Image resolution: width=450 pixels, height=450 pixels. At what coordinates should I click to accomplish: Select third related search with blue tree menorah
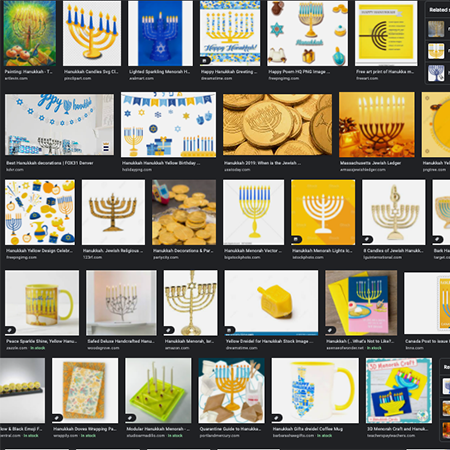[436, 73]
